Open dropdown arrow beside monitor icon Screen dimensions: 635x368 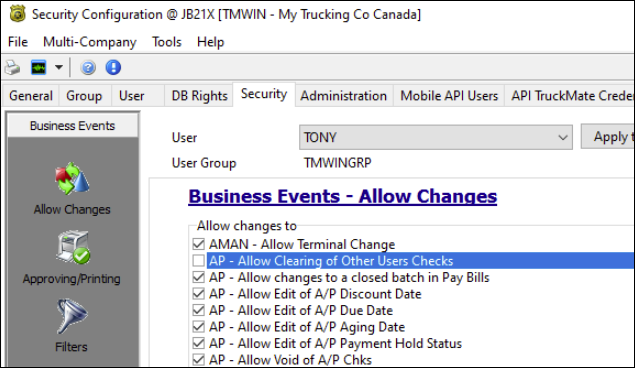(x=59, y=67)
